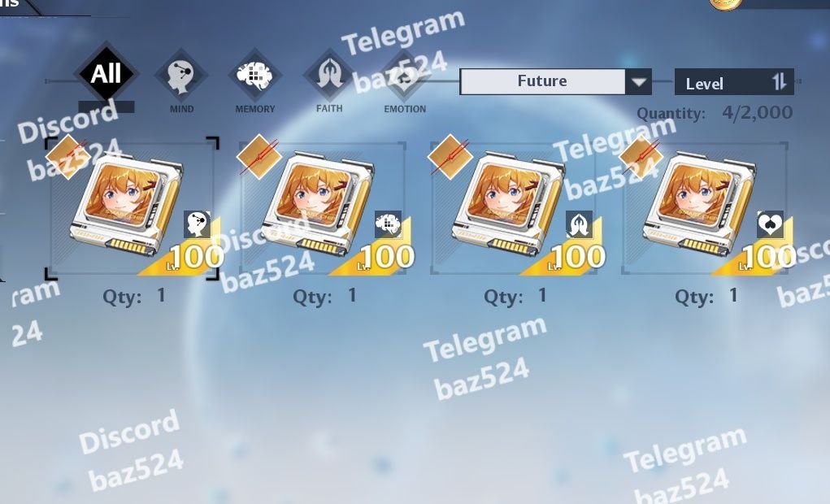The width and height of the screenshot is (830, 504).
Task: Open the Future dropdown box
Action: coord(555,81)
